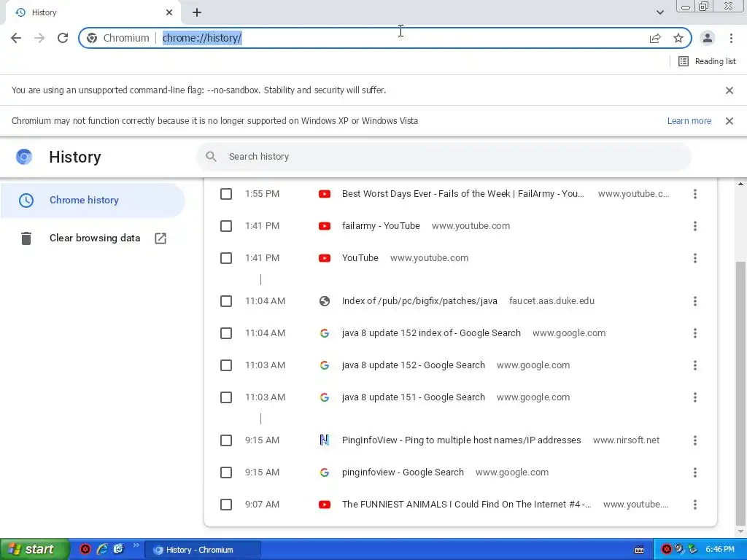Select History - Chromium taskbar button

click(203, 550)
